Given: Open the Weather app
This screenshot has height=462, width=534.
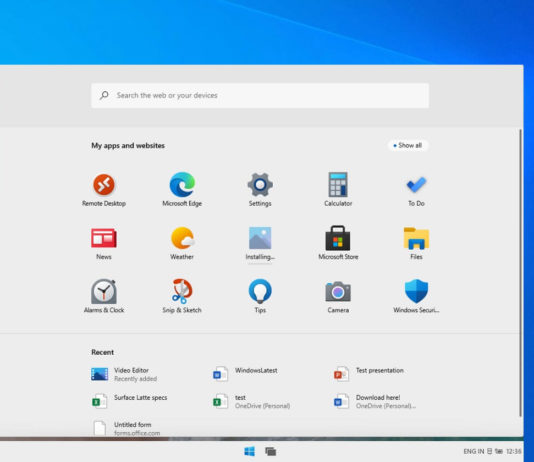Looking at the screenshot, I should [x=182, y=243].
